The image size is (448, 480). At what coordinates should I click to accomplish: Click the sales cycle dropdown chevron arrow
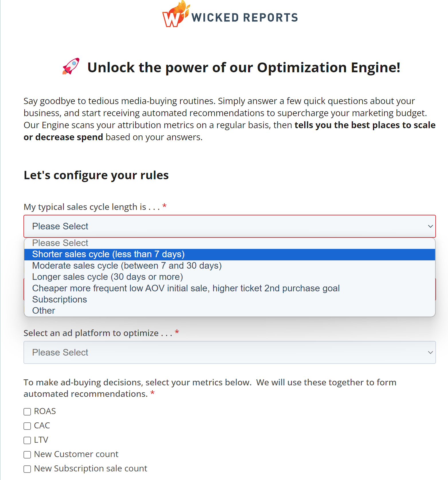430,226
